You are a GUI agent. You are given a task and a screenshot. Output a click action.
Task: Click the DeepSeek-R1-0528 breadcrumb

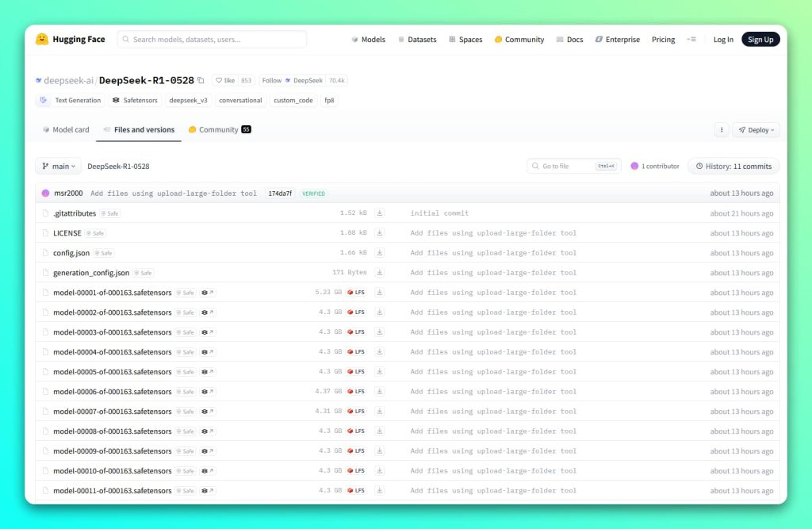tap(118, 167)
